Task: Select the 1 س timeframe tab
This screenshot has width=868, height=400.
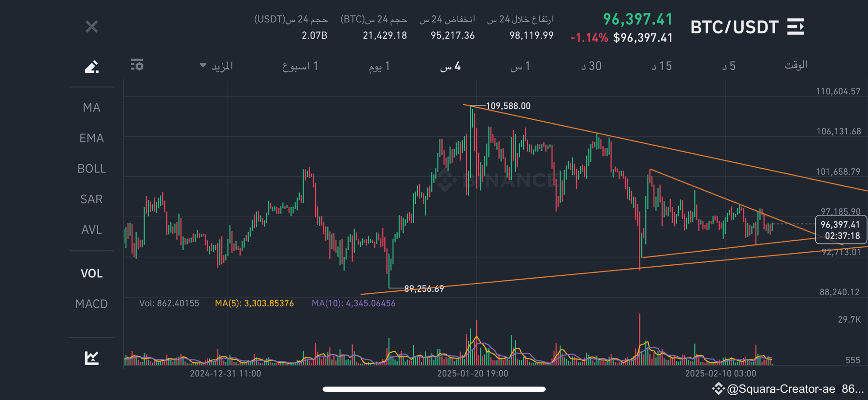Action: pyautogui.click(x=520, y=66)
